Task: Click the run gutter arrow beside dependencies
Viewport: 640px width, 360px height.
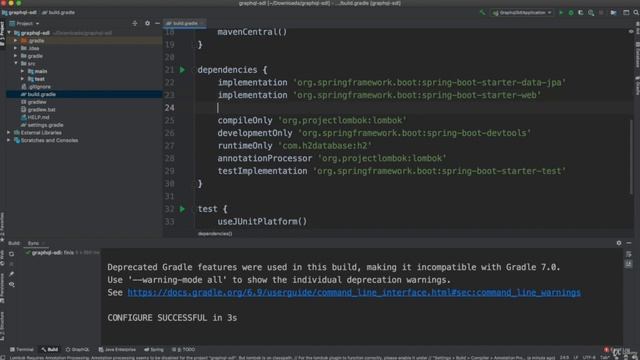Action: 182,70
